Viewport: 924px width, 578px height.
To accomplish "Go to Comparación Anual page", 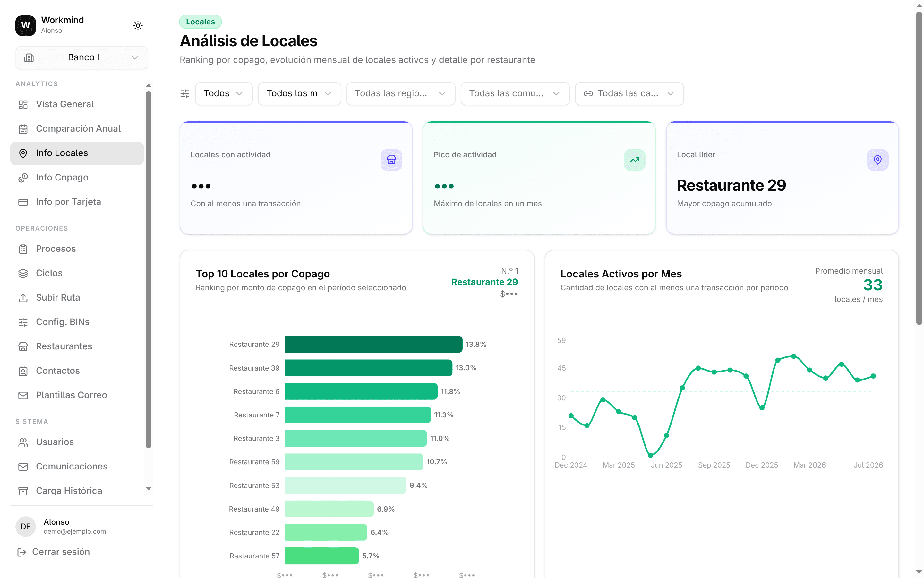I will point(77,129).
